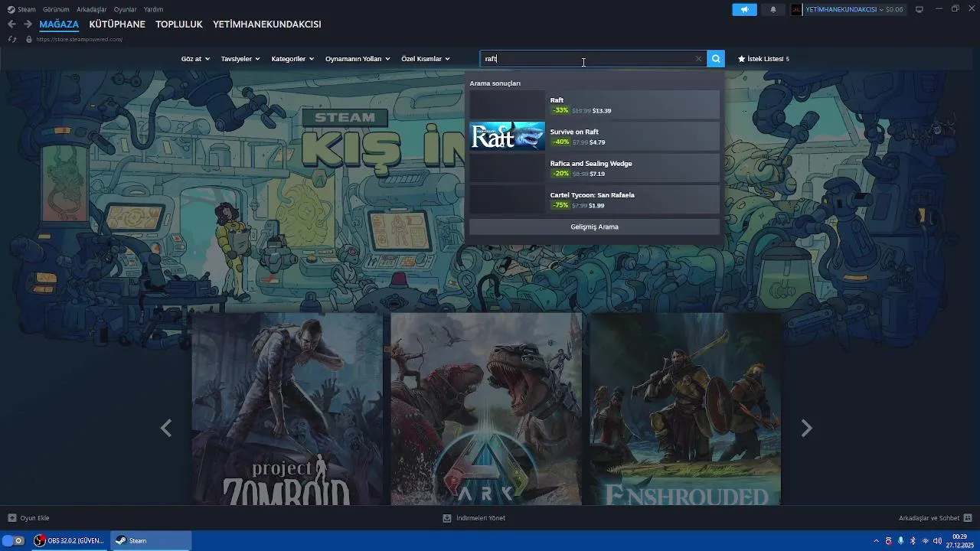Open the YETİMHANEKUNDAKCISI profile tab
The image size is (980, 551).
coord(267,24)
